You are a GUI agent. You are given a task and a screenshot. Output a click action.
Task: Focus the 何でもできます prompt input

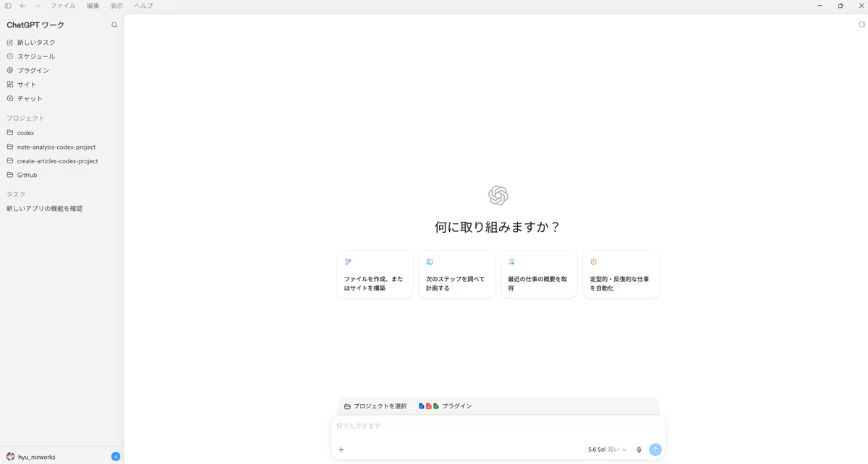point(498,426)
